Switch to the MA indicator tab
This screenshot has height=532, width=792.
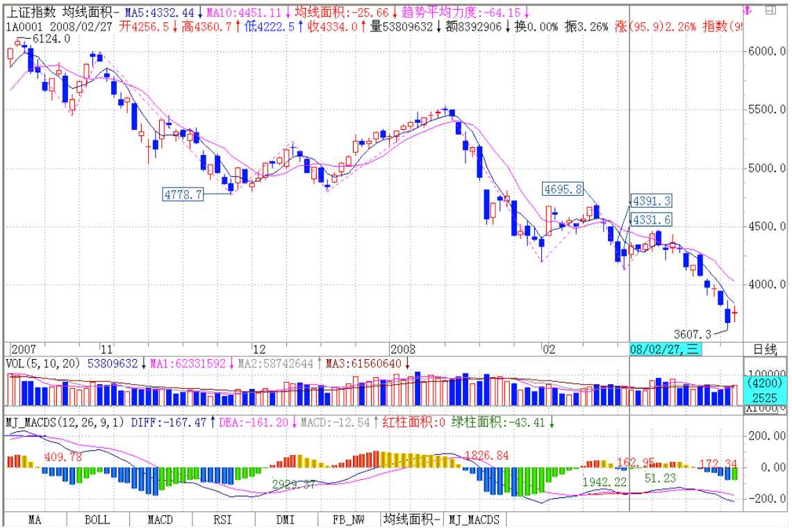[x=35, y=519]
